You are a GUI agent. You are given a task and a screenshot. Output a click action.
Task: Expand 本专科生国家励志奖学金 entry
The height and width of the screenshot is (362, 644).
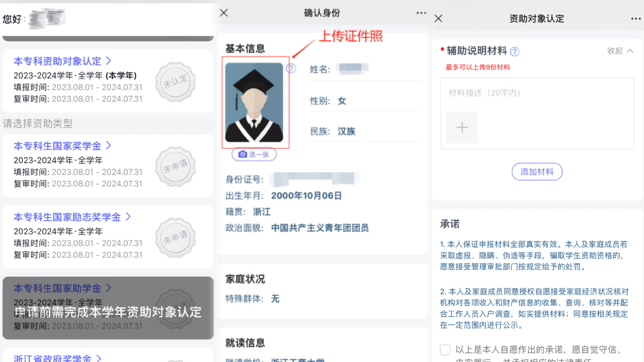click(72, 217)
